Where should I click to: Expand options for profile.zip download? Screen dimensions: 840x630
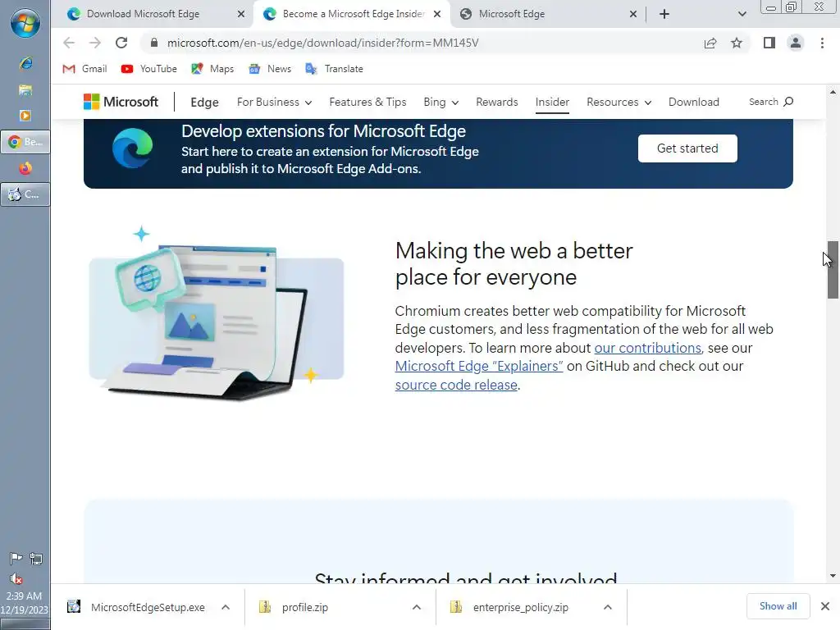point(416,607)
